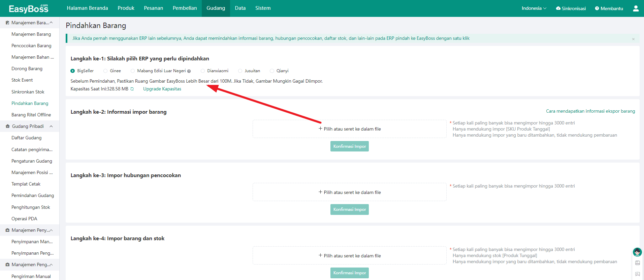Click Konfirmasi Impor under Langkah ke-3
Viewport: 644px width, 280px height.
click(x=350, y=209)
